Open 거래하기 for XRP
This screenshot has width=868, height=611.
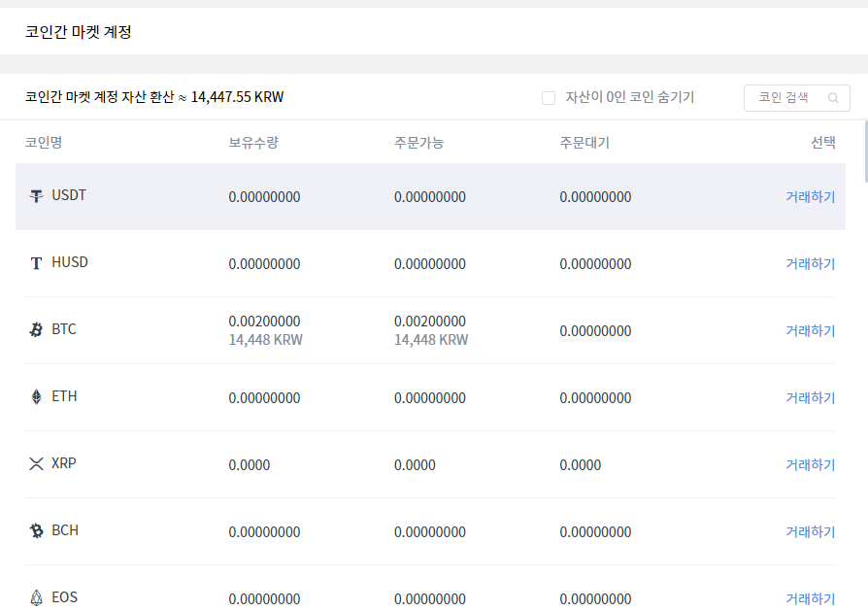811,464
